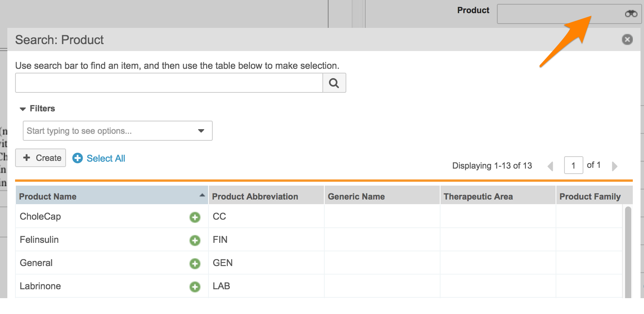The height and width of the screenshot is (314, 644).
Task: Go to the next results page
Action: point(615,166)
